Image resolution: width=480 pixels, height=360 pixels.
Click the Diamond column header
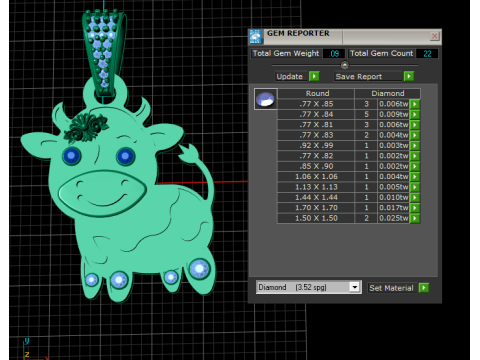click(388, 93)
